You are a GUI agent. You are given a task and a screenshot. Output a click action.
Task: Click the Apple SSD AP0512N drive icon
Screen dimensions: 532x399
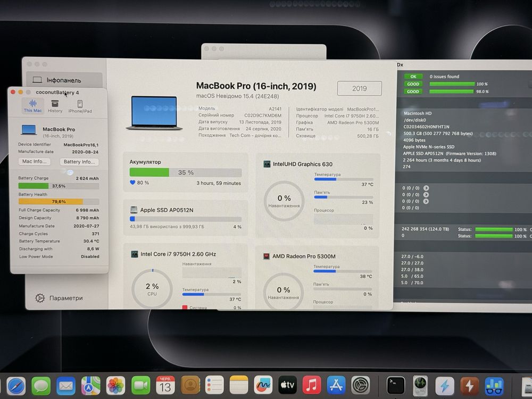(134, 210)
